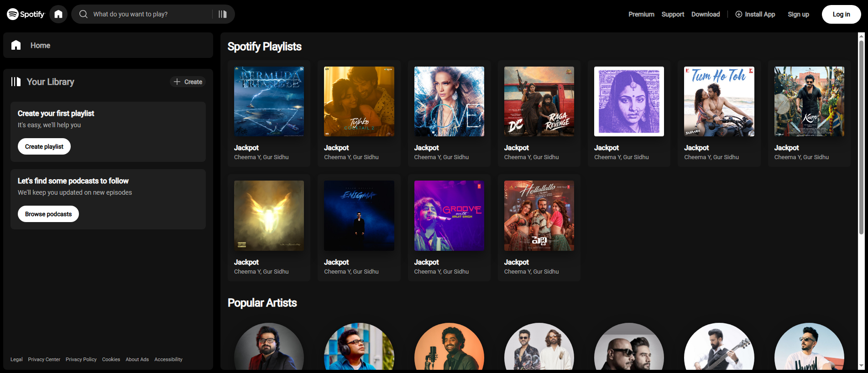Click the plus icon beside Create
Image resolution: width=868 pixels, height=373 pixels.
(x=177, y=82)
